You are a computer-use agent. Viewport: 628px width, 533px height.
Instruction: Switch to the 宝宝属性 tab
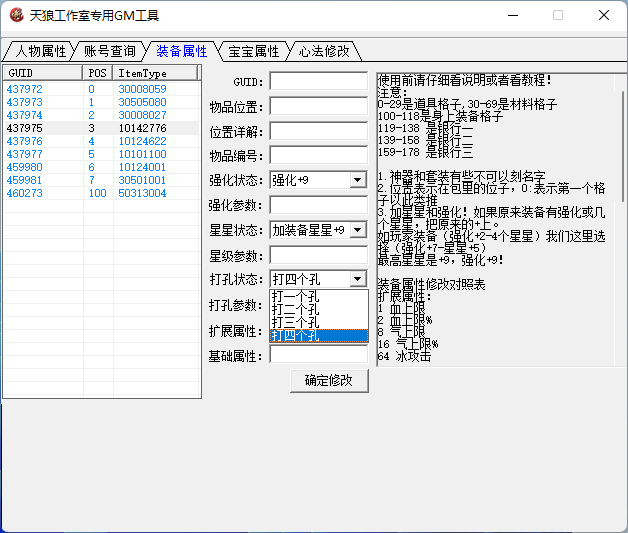point(253,51)
